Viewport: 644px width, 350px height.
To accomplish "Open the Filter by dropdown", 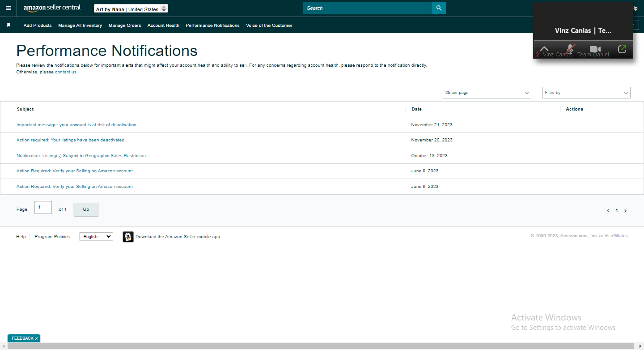I will click(x=586, y=93).
